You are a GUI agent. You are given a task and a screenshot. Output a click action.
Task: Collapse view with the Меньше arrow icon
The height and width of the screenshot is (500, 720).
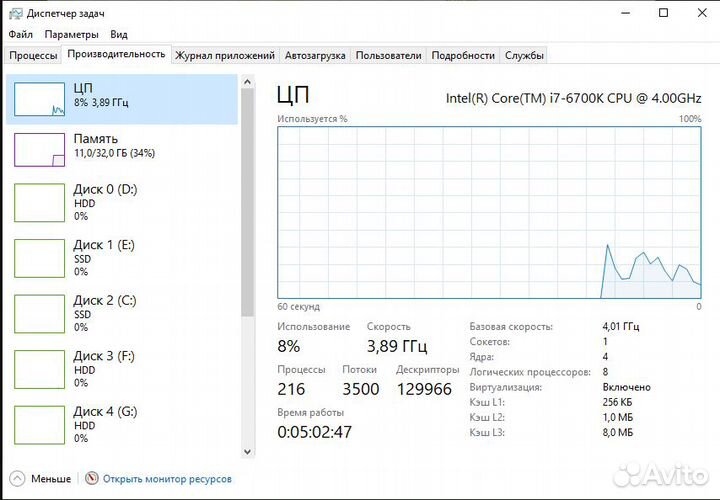tap(17, 479)
